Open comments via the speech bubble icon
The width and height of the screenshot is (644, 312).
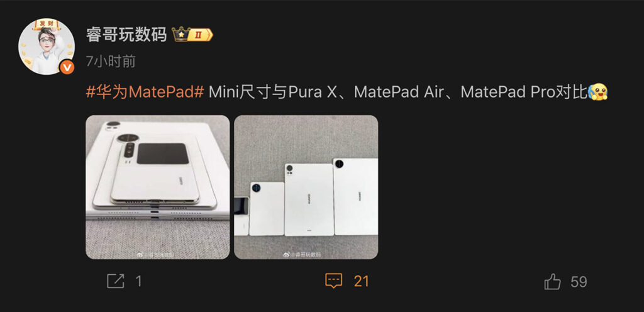tap(333, 281)
